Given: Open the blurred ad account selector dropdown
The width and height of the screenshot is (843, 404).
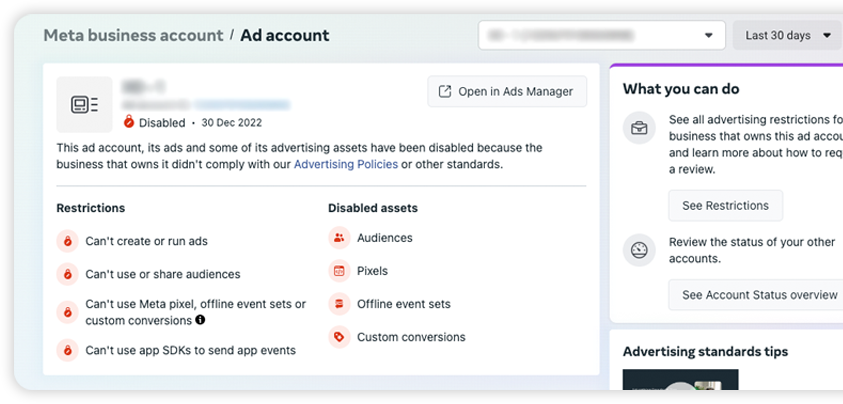Looking at the screenshot, I should 602,36.
